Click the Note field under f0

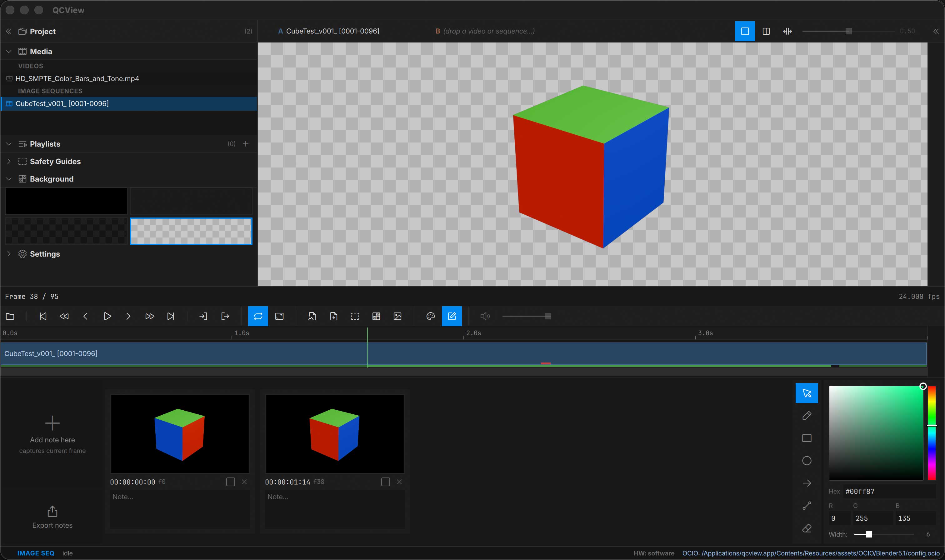pos(180,509)
